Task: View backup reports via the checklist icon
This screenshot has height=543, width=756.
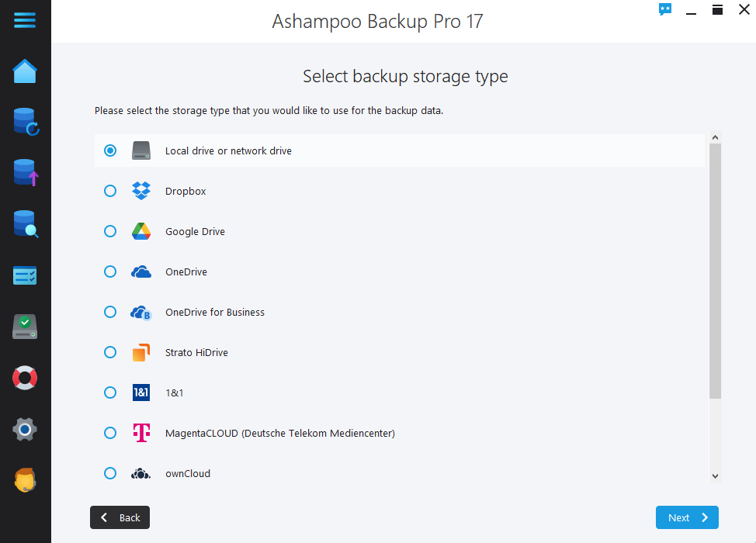Action: (24, 275)
